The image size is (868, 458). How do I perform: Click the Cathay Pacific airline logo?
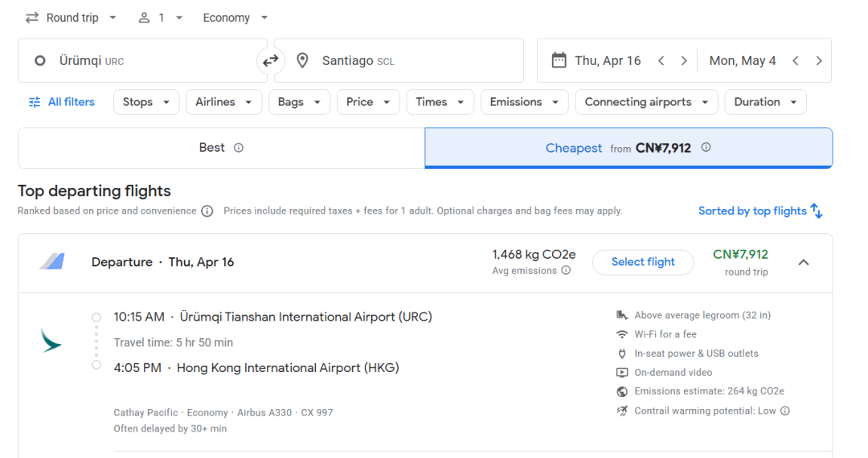[51, 341]
